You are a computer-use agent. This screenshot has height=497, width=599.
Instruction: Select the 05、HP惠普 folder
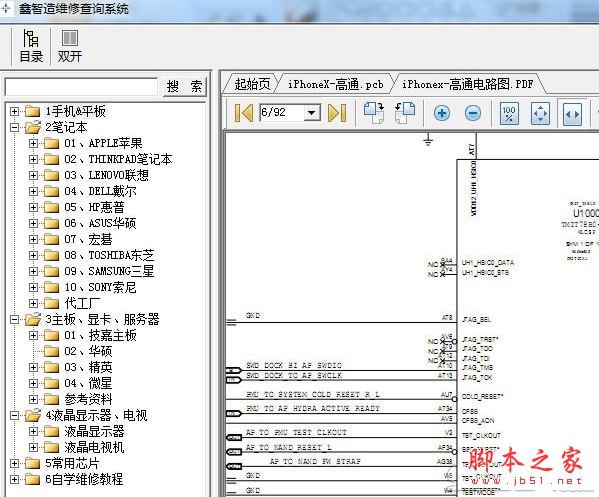tap(94, 207)
